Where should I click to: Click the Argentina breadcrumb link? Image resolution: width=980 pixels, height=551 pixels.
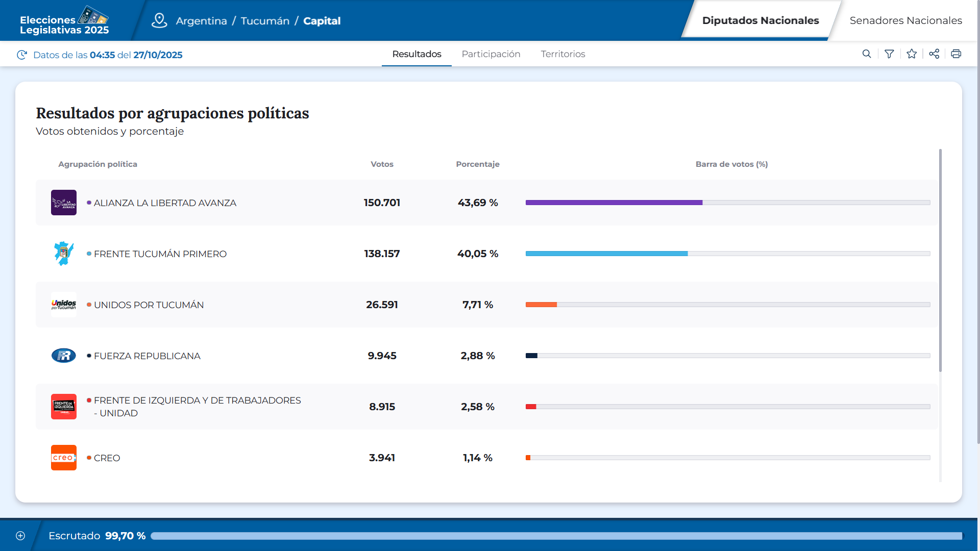pyautogui.click(x=201, y=21)
